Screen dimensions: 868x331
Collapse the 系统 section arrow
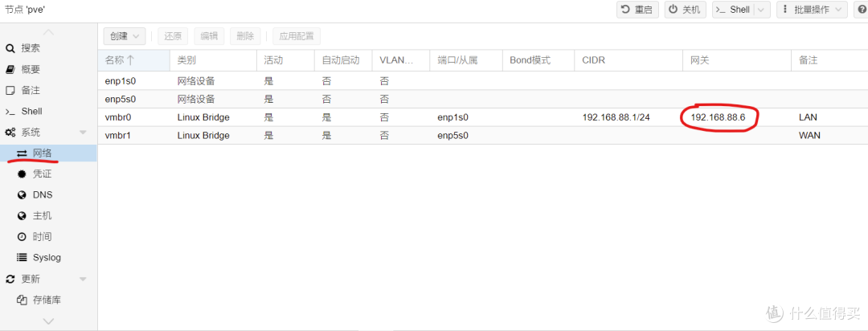tap(83, 133)
